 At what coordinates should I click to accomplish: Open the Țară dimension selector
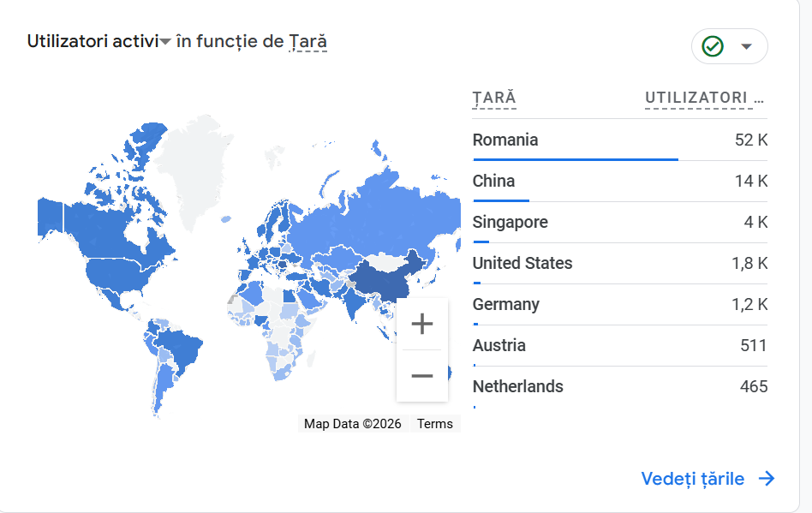307,41
